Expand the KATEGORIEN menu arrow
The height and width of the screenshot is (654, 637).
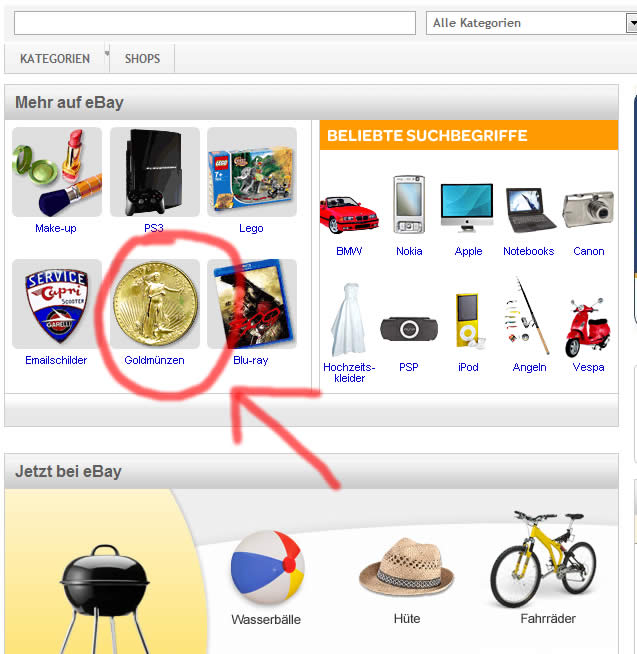[x=107, y=53]
